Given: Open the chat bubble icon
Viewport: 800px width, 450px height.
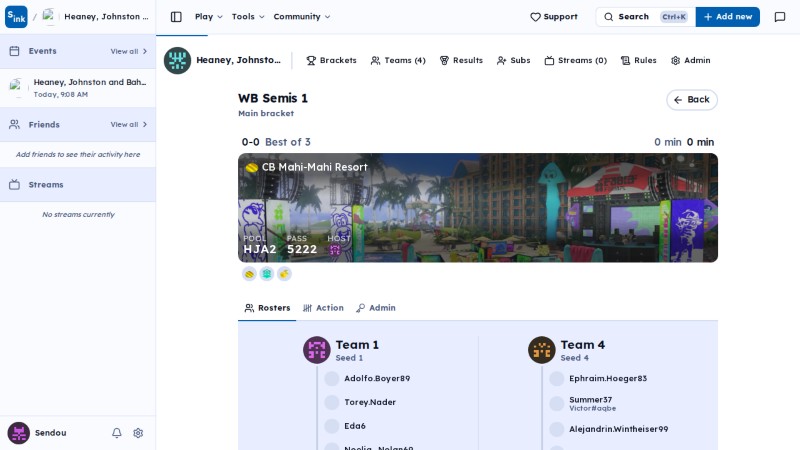Looking at the screenshot, I should point(780,17).
